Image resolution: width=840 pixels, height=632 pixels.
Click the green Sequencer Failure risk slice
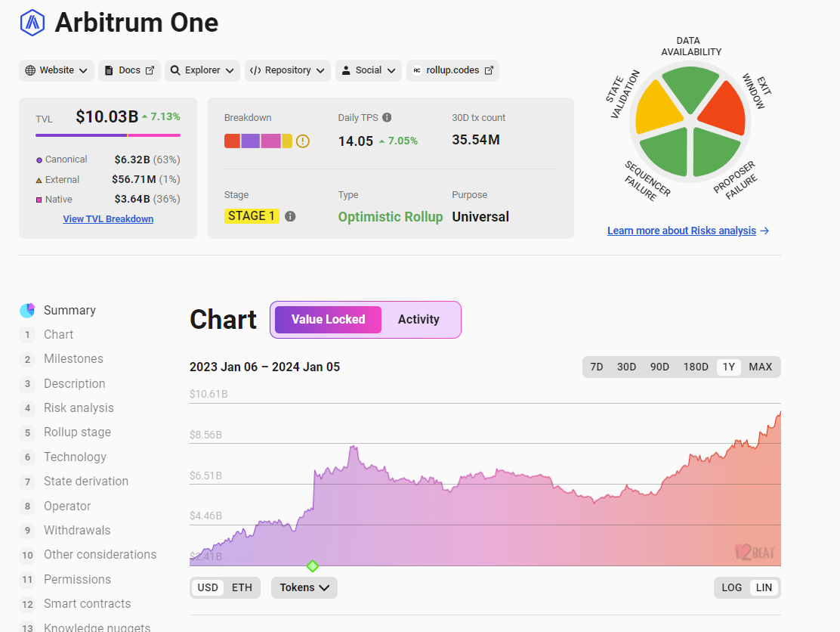668,153
